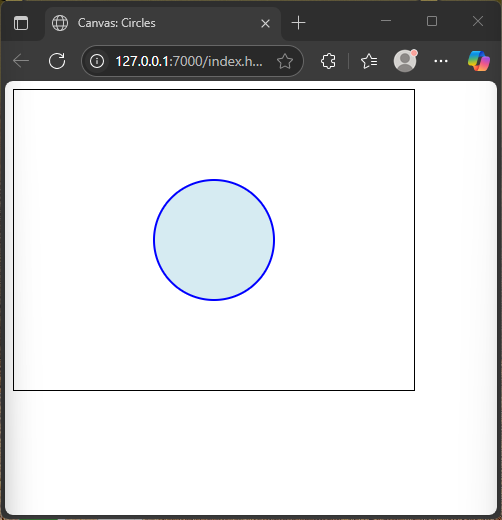This screenshot has height=520, width=502.
Task: Launch the Copilot sidebar
Action: (479, 61)
